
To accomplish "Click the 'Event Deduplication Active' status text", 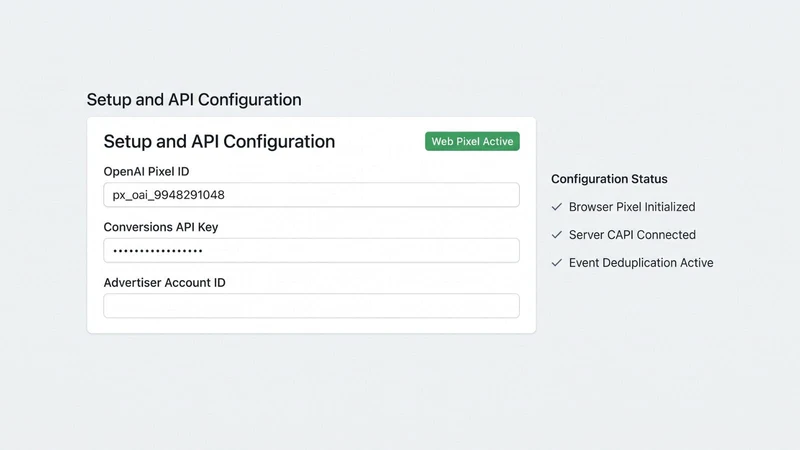I will coord(641,263).
